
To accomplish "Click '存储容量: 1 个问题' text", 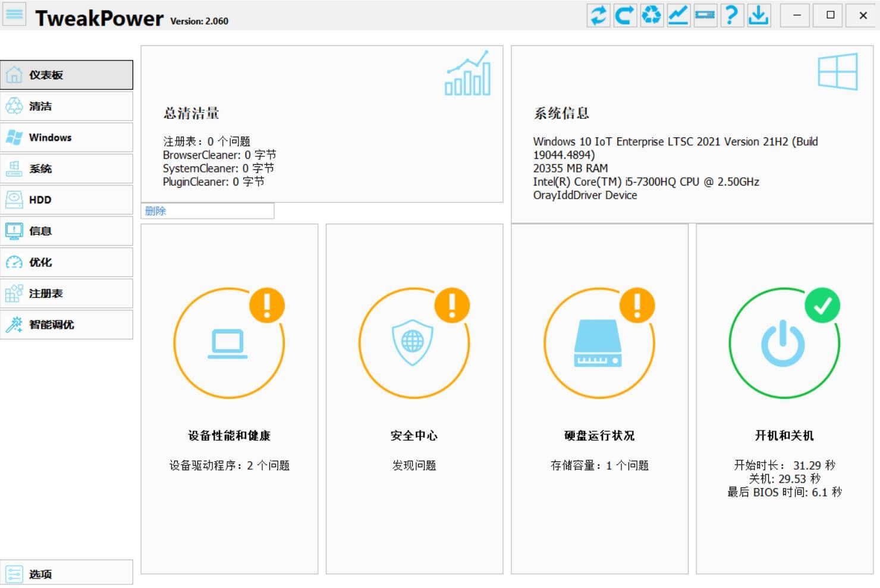I will click(x=599, y=466).
